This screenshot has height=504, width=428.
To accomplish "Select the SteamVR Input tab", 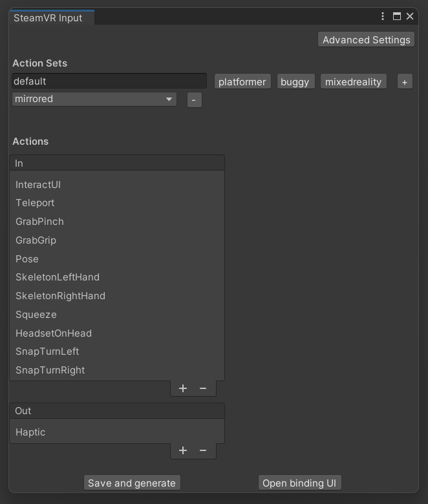I will (x=52, y=17).
